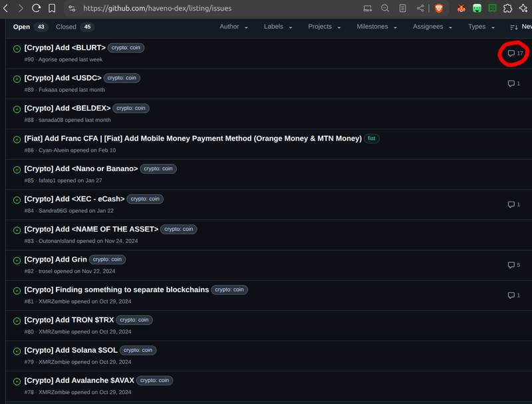Switch to the Closed issues tab
Viewport: 532px width, 404px height.
point(74,27)
